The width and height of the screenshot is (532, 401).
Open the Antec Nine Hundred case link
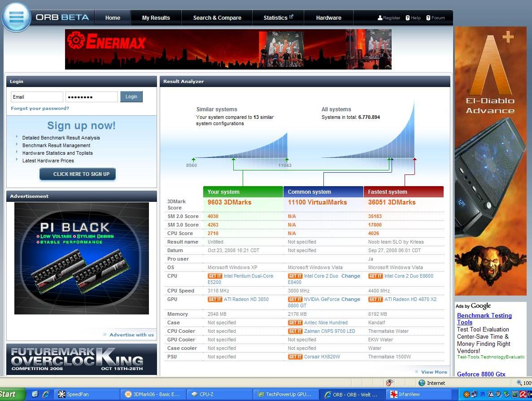[x=326, y=323]
